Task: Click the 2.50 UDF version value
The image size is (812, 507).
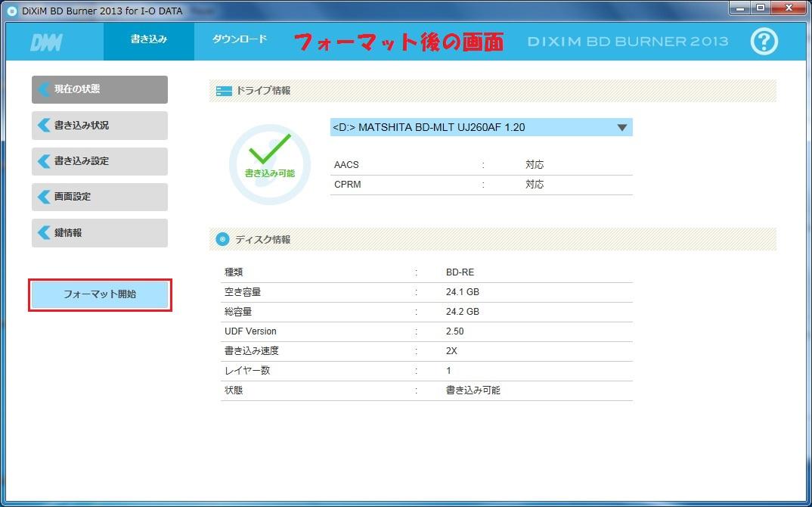Action: pos(454,331)
